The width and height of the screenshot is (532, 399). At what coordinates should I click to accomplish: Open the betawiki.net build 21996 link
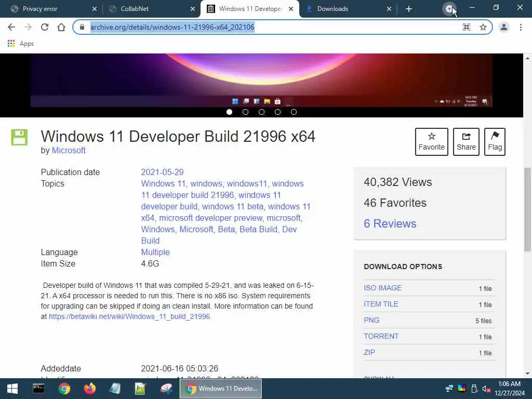129,316
